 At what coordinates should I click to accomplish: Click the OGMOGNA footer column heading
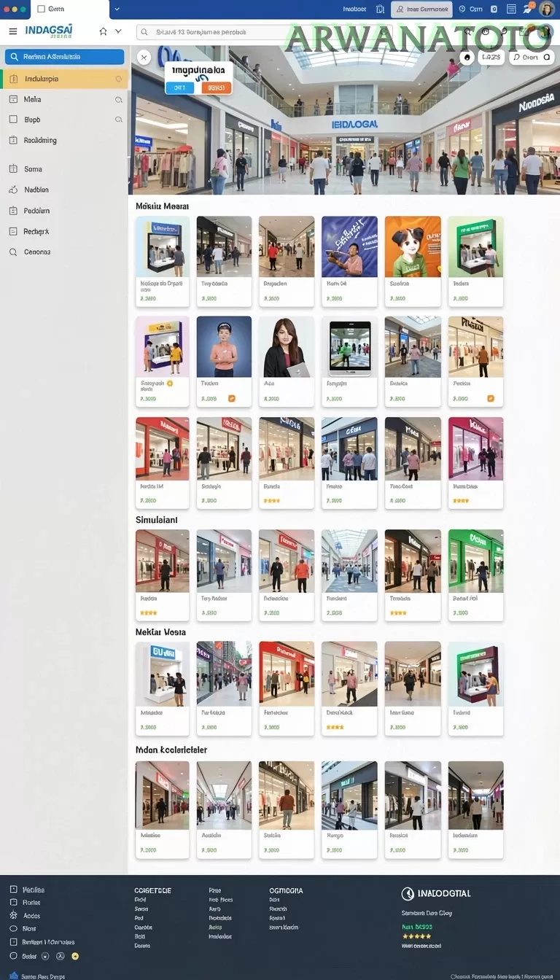pos(286,890)
